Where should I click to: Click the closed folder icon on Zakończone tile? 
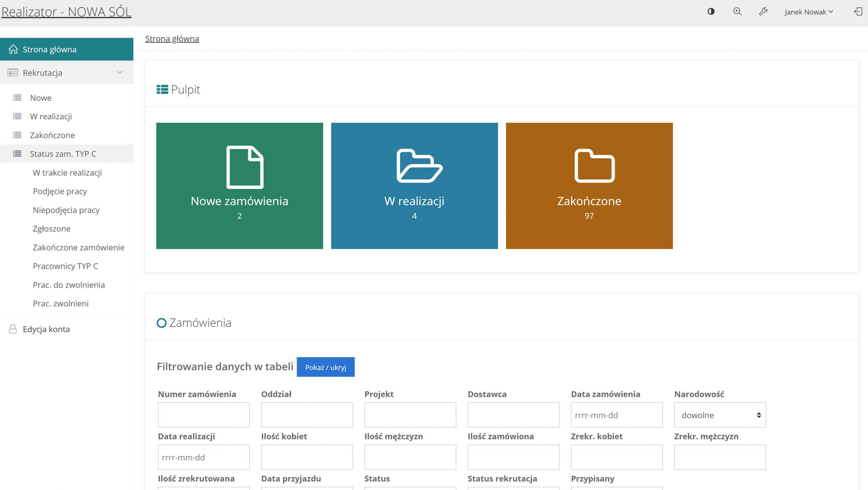coord(594,166)
